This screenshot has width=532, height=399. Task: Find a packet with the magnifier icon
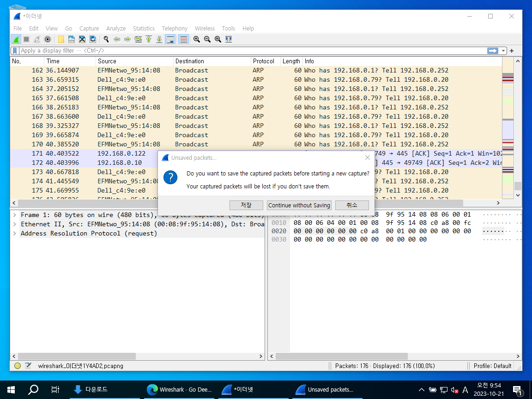[x=106, y=39]
